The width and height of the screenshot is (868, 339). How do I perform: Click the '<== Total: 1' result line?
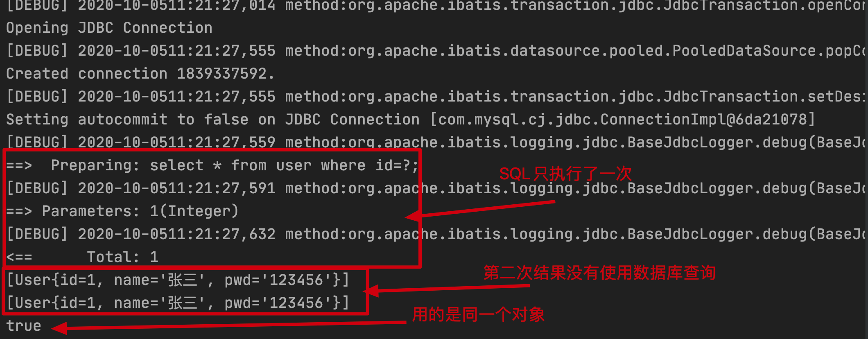[82, 257]
